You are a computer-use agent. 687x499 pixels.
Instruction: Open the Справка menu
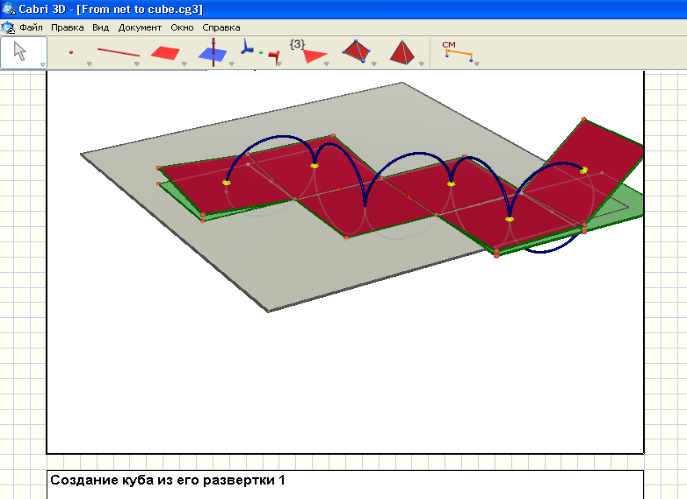click(x=221, y=27)
